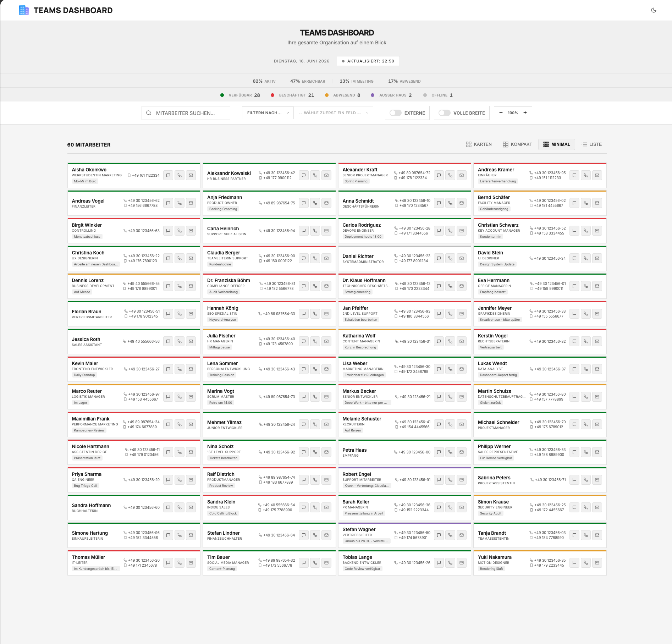
Task: Switch to Liste view
Action: tap(591, 144)
